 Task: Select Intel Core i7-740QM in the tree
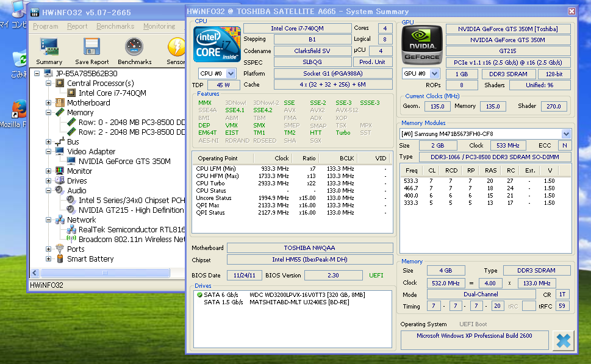112,93
